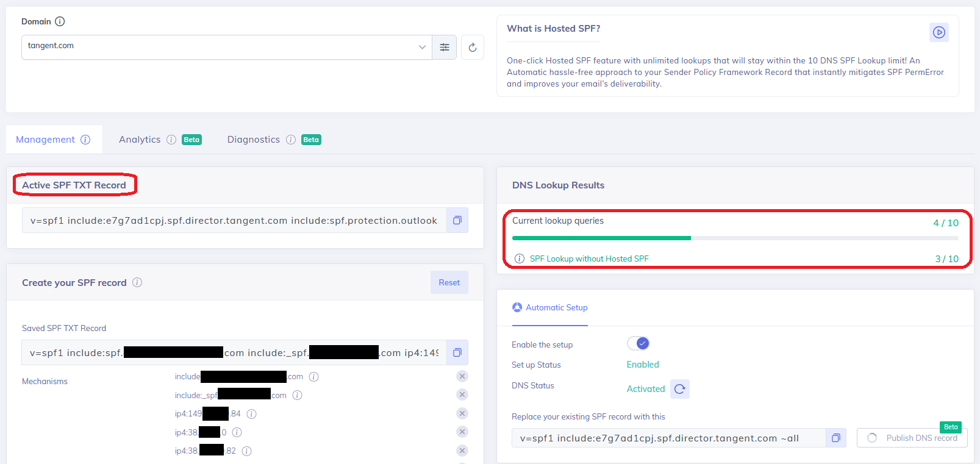Click the Active SPF TXT Record field
This screenshot has height=464, width=980.
click(234, 220)
